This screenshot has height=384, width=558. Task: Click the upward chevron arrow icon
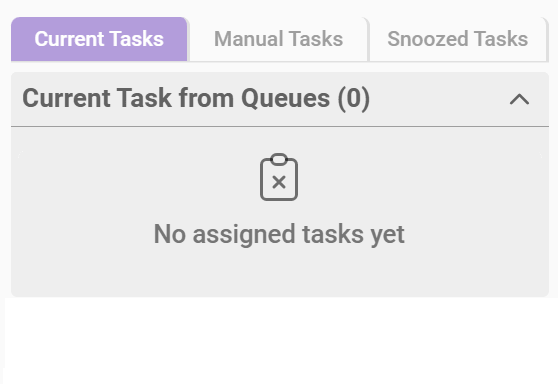(520, 99)
